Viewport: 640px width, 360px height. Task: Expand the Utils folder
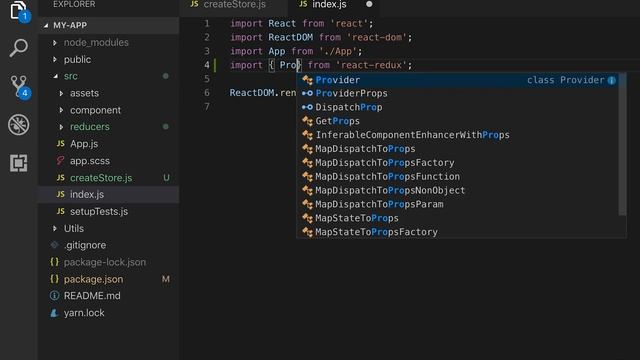(55, 228)
